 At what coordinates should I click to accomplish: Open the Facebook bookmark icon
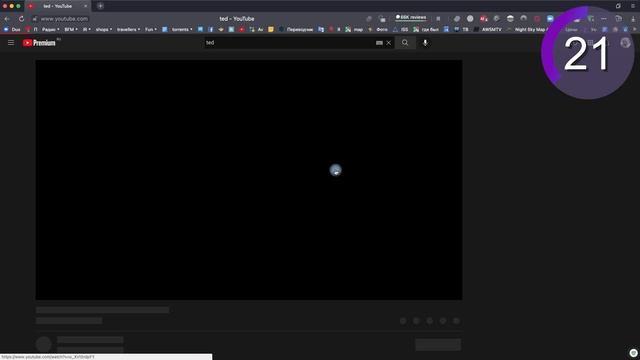click(x=211, y=29)
